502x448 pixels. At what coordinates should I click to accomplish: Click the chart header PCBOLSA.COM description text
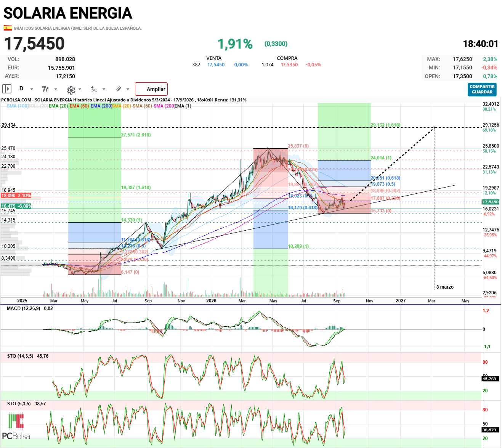[123, 100]
